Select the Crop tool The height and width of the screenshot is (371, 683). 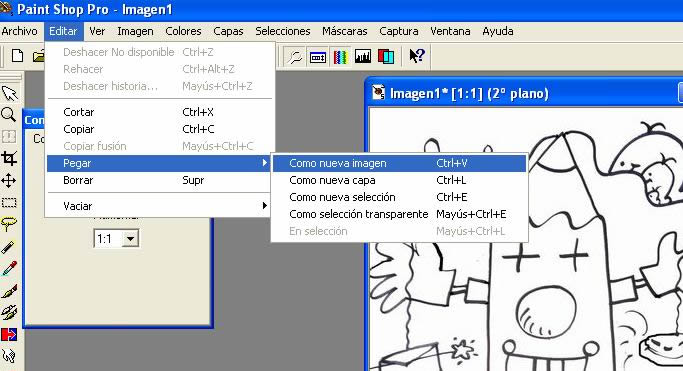click(9, 159)
